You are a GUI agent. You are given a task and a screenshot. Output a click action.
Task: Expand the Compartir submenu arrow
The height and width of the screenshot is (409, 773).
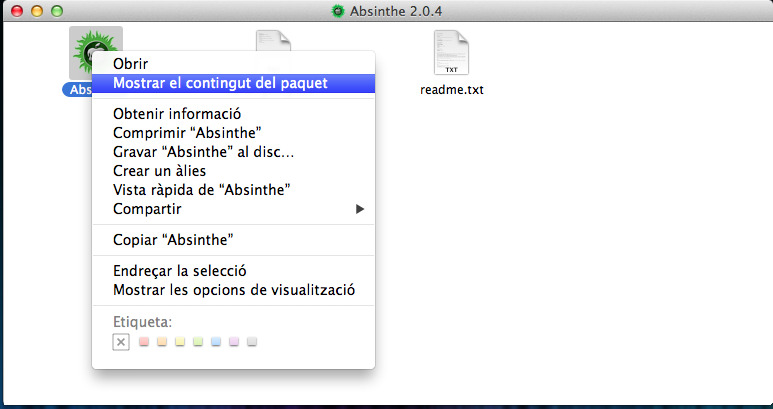click(360, 209)
